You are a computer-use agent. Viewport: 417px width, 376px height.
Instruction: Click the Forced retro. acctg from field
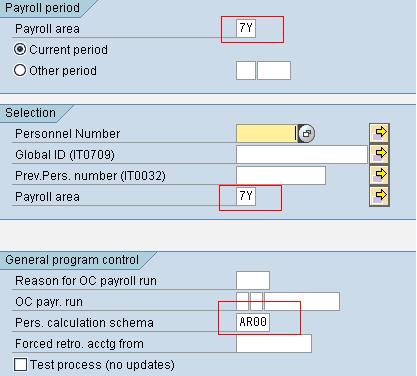pyautogui.click(x=274, y=343)
